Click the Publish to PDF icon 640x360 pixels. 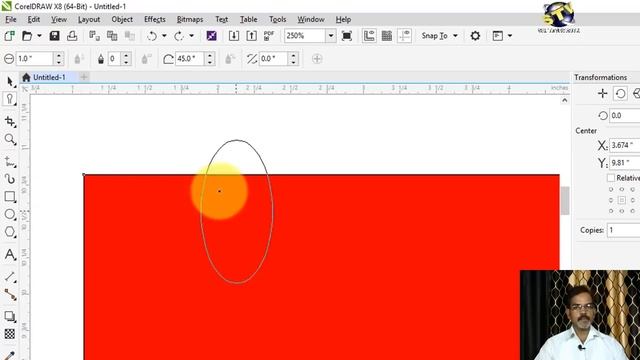point(269,36)
